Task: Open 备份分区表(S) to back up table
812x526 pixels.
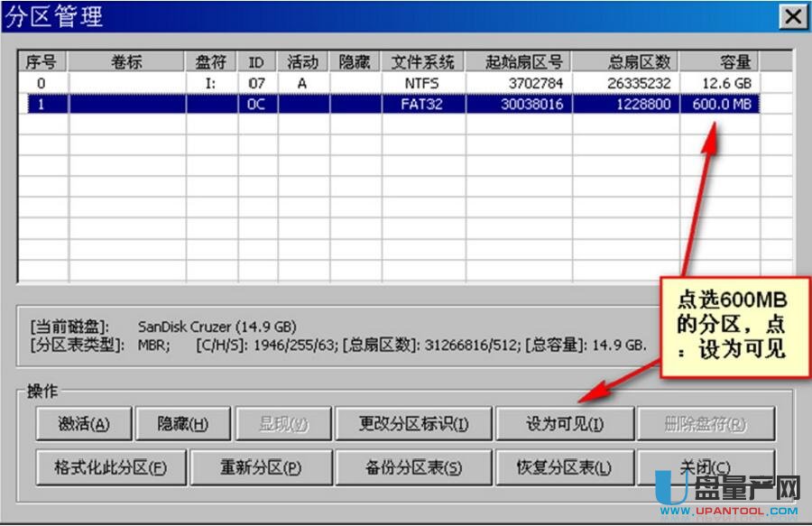Action: click(x=414, y=468)
